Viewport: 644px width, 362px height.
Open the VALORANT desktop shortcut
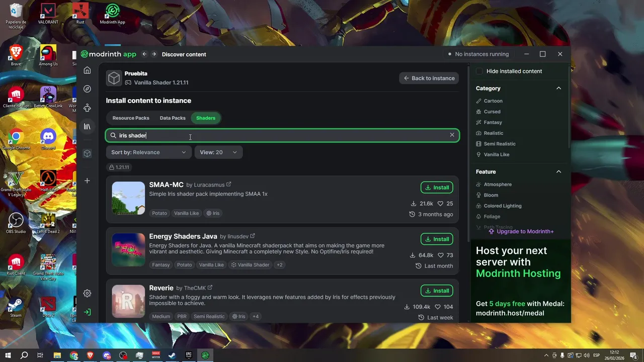(x=48, y=14)
